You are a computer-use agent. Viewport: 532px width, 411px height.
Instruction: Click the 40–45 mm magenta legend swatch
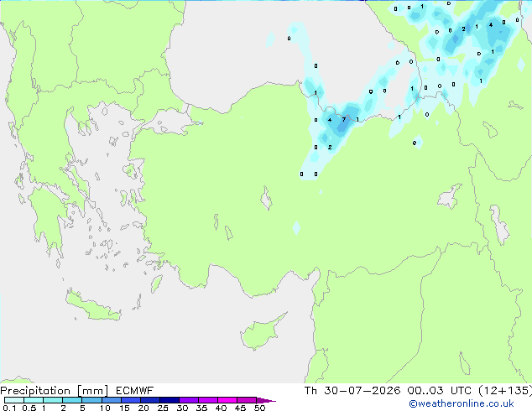tap(227, 400)
